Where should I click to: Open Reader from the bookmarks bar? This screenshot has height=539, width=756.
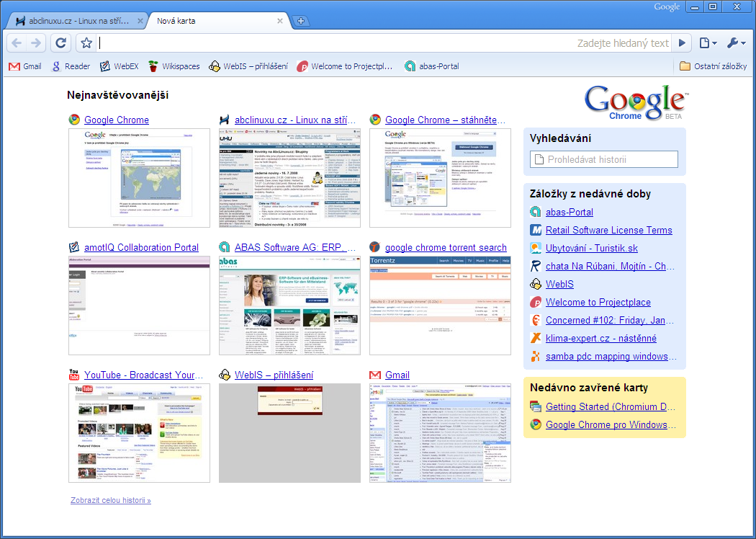71,66
